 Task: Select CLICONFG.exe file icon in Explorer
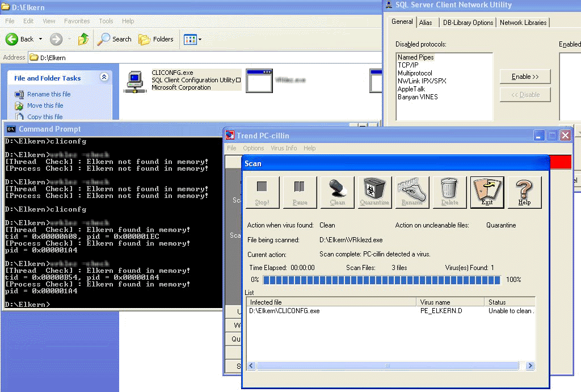click(135, 81)
